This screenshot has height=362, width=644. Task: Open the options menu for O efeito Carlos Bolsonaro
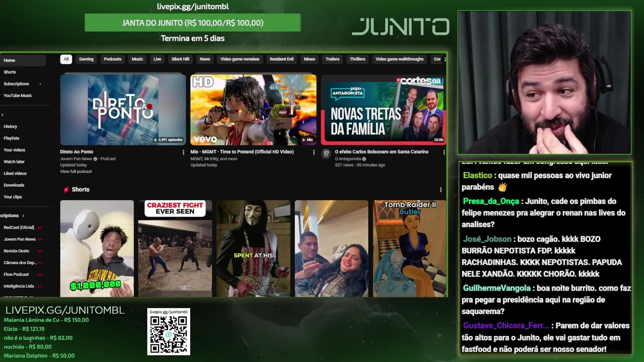(x=444, y=152)
